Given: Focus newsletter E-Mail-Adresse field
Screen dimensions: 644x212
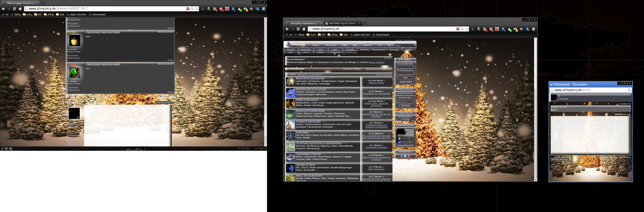Looking at the screenshot, I should coord(405,101).
